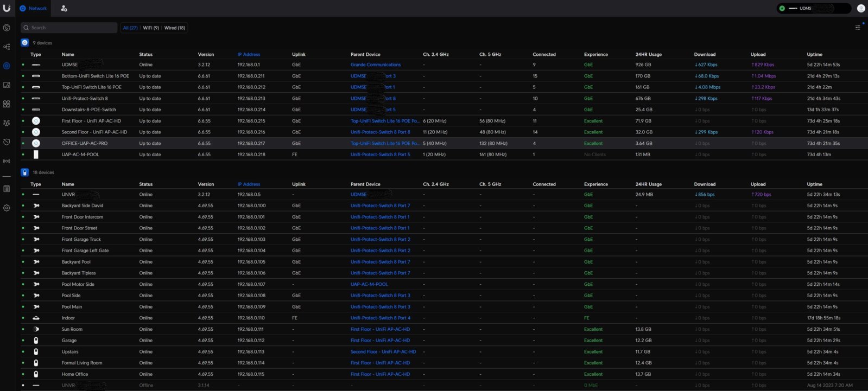Open the Ports grid sidebar icon
The height and width of the screenshot is (391, 868).
(x=7, y=104)
